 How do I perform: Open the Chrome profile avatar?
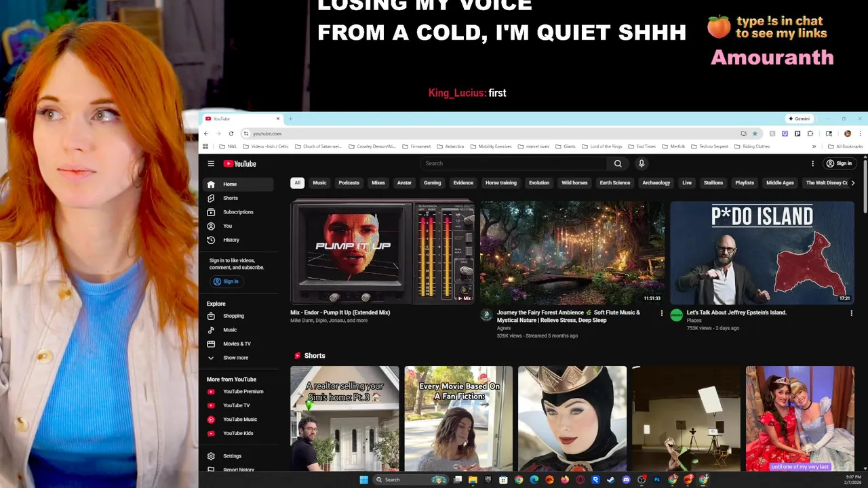coord(848,134)
